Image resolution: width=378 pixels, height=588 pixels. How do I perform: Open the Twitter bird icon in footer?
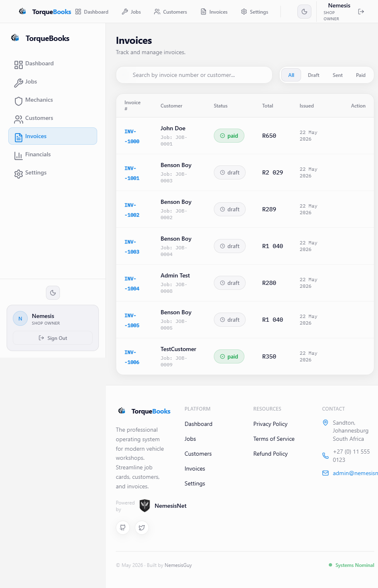142,527
